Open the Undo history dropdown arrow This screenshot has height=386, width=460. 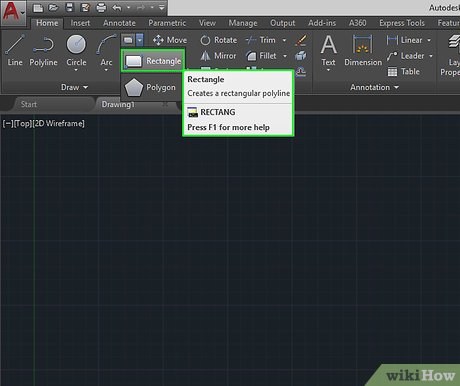pos(128,7)
